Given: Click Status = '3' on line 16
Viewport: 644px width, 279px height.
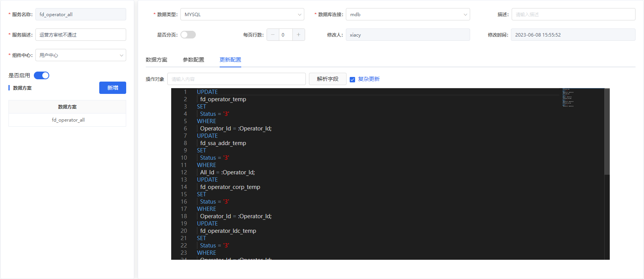Looking at the screenshot, I should pyautogui.click(x=215, y=202).
